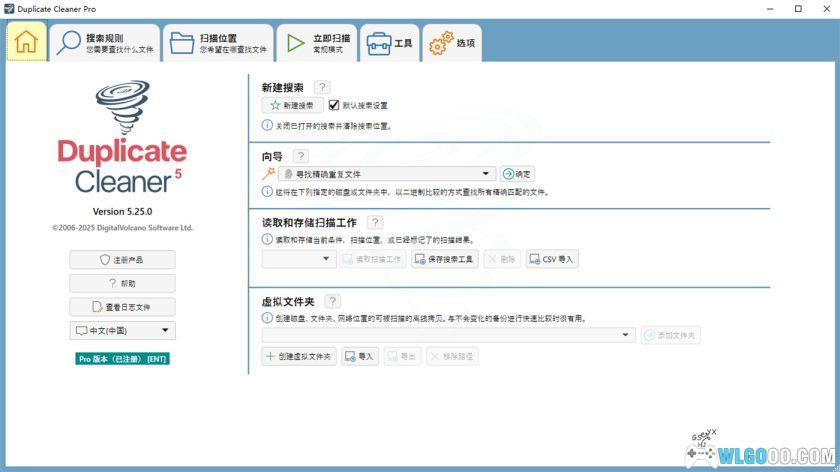The image size is (840, 472).
Task: Open the Home tab with house icon
Action: pos(26,42)
